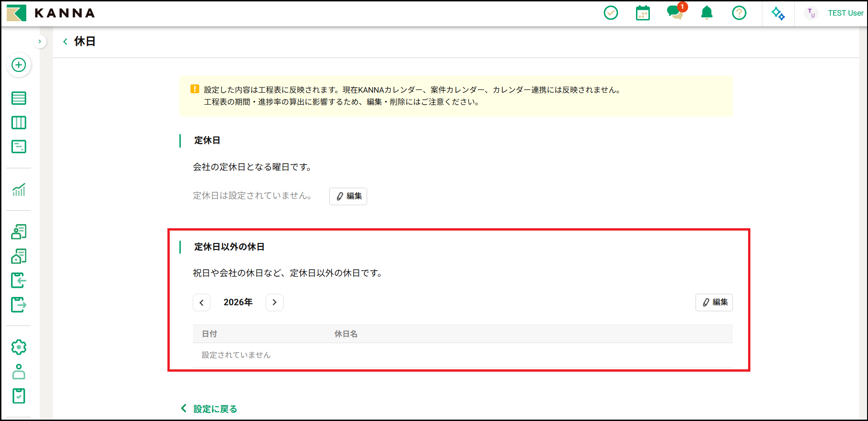
Task: Open the schedule chart sidebar icon
Action: 18,147
